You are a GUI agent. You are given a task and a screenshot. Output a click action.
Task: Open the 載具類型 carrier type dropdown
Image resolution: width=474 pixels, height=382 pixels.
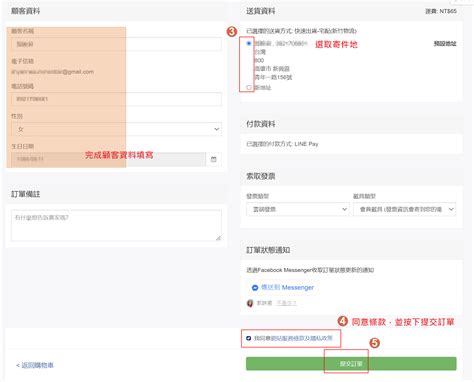pos(404,209)
